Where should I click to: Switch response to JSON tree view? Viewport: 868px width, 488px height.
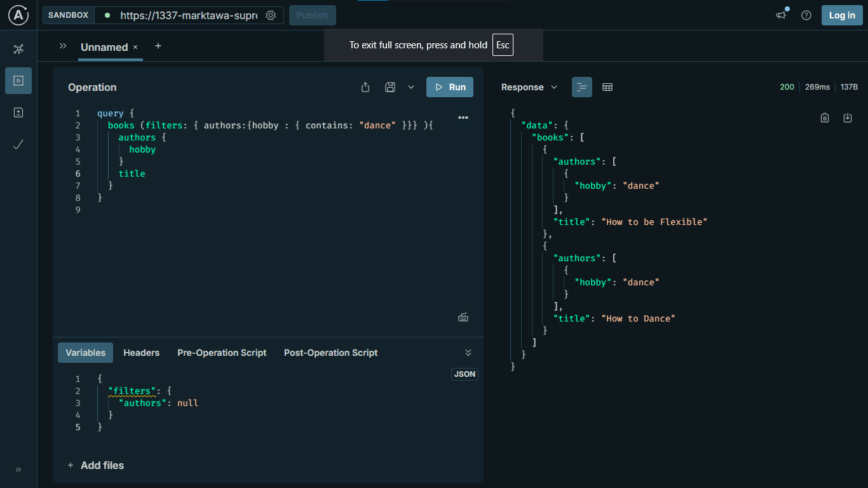(x=582, y=87)
